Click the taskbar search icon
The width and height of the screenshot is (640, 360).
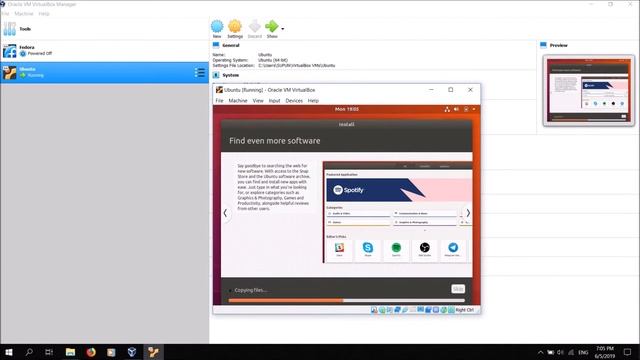(x=29, y=352)
